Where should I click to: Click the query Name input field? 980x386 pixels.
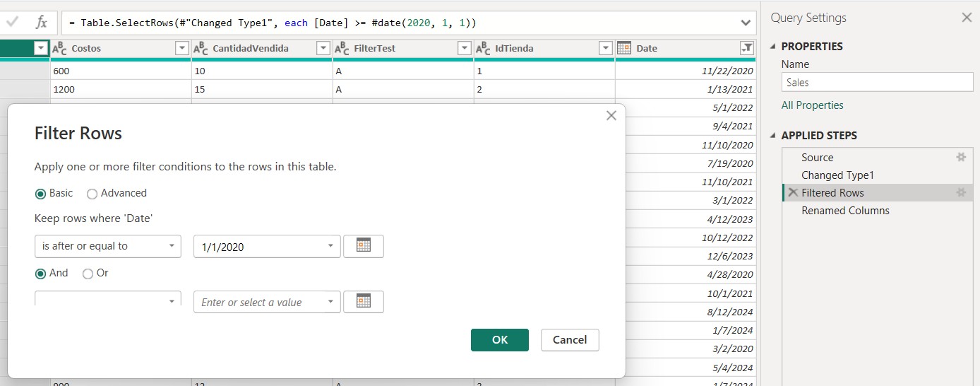tap(877, 83)
